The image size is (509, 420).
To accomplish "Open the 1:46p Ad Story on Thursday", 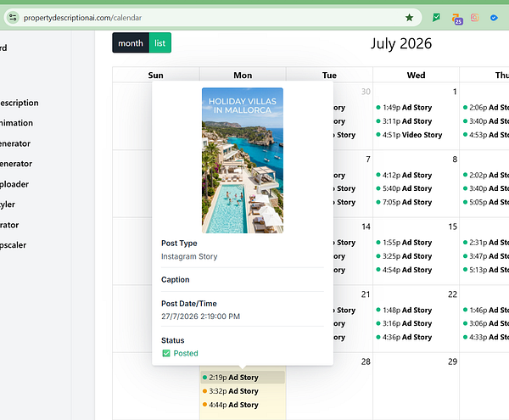I will (x=485, y=310).
